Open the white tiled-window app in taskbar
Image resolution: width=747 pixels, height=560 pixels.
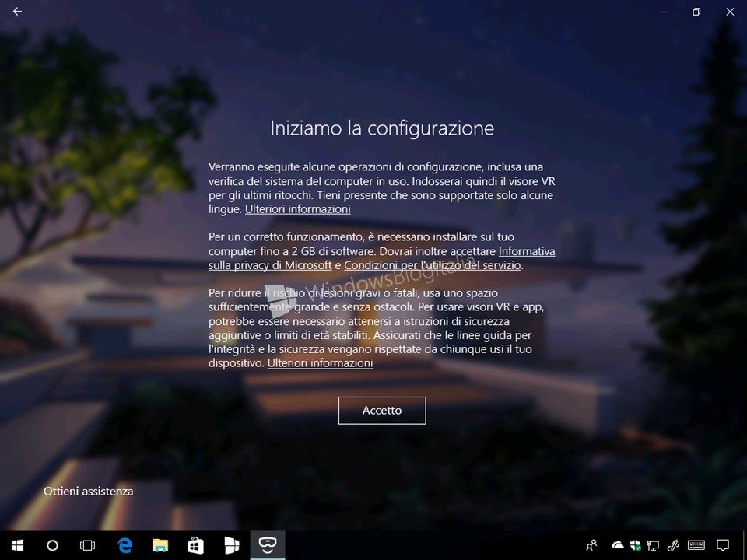pos(232,545)
